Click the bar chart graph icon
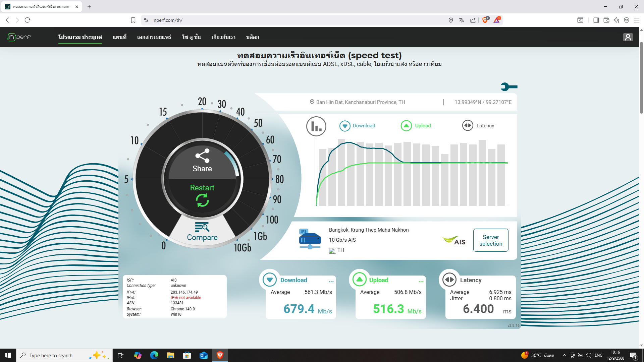Viewport: 644px width, 362px height. [x=316, y=126]
